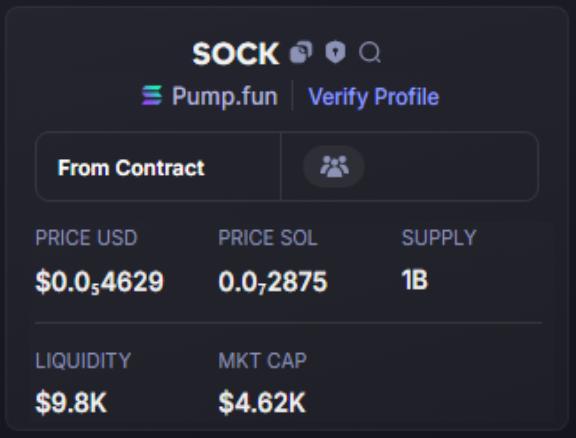Click the magnifier search icon beside SOCK
Screen dimensions: 576x438
370,52
